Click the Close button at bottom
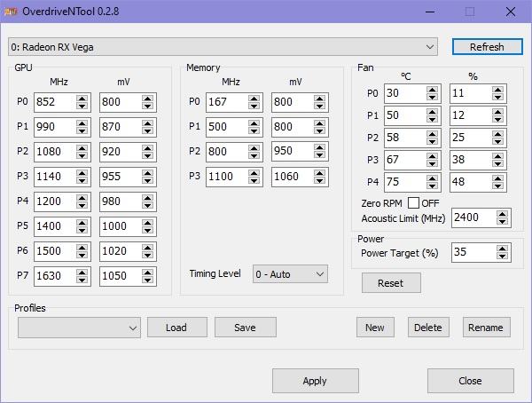532x403 pixels. pos(471,381)
